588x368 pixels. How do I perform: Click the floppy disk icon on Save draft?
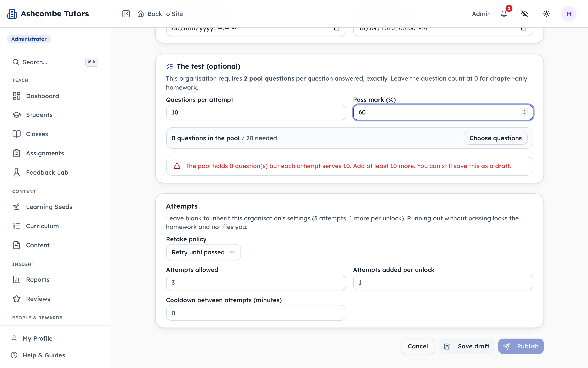447,346
